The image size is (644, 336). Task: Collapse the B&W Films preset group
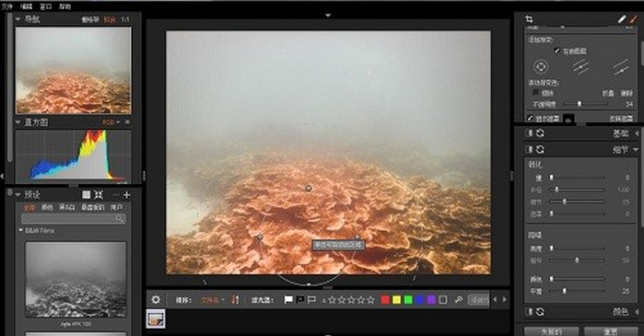coord(21,230)
